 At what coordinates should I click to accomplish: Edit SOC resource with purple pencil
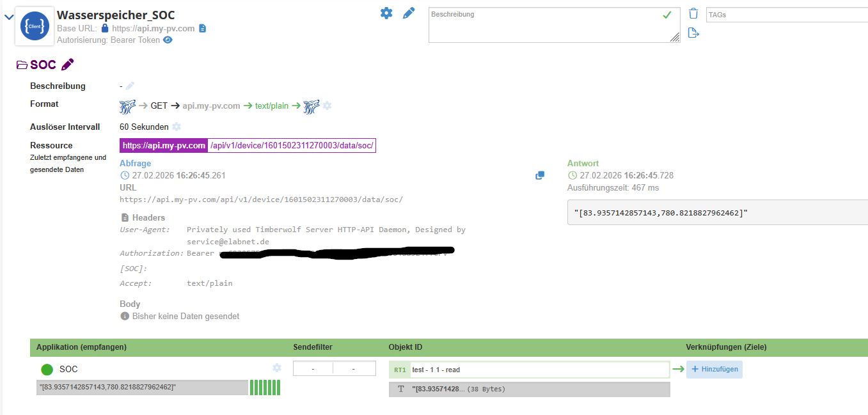[68, 65]
